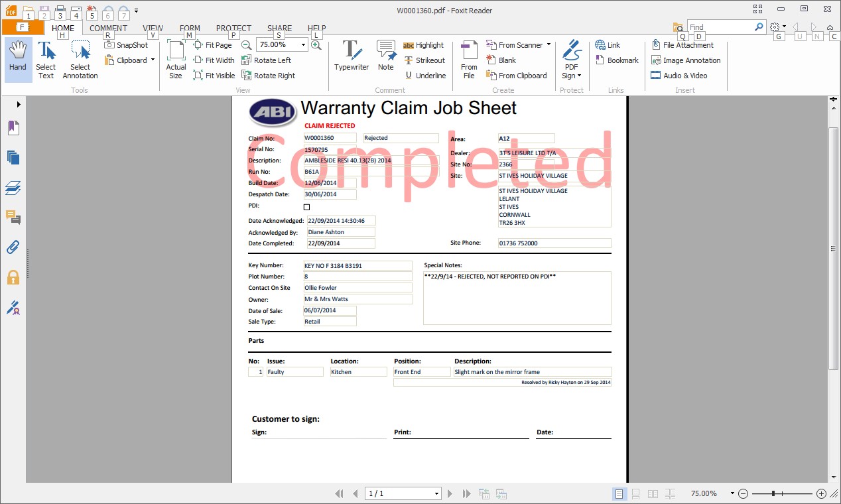The image size is (841, 504).
Task: Click in the Find search field
Action: (720, 27)
